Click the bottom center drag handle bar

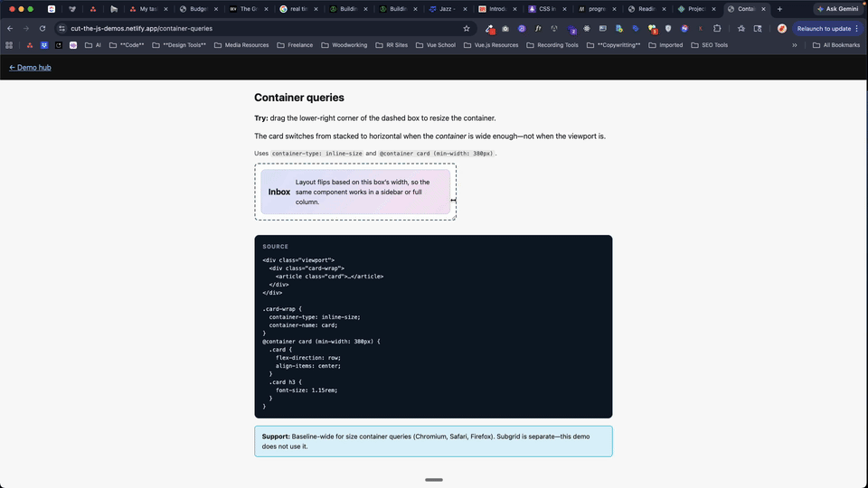pos(434,480)
